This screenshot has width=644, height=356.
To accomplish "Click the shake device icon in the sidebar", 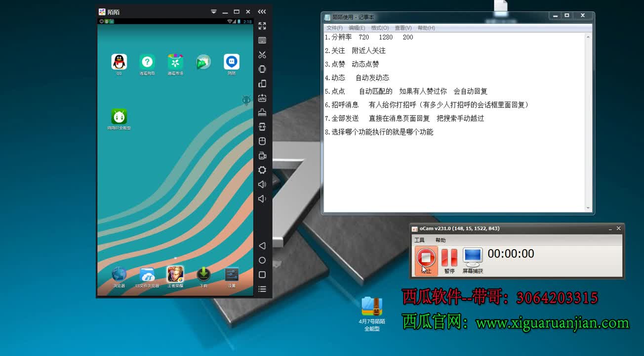I will [262, 69].
